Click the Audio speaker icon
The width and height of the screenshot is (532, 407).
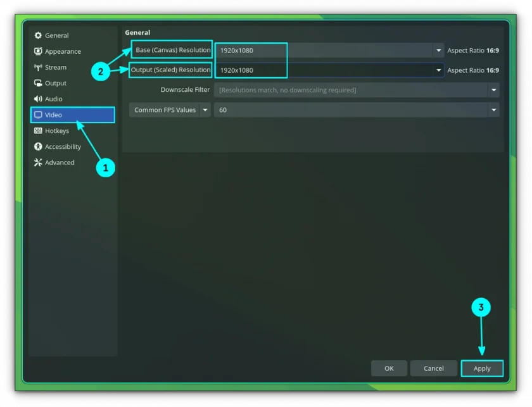click(x=38, y=99)
